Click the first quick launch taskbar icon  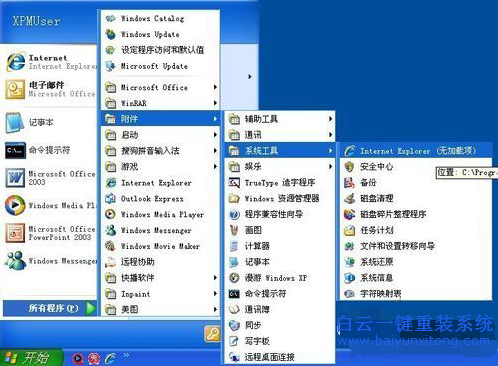pos(78,359)
